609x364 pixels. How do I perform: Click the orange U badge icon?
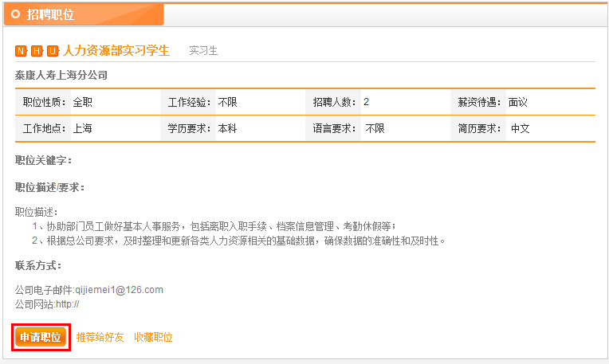(x=53, y=51)
